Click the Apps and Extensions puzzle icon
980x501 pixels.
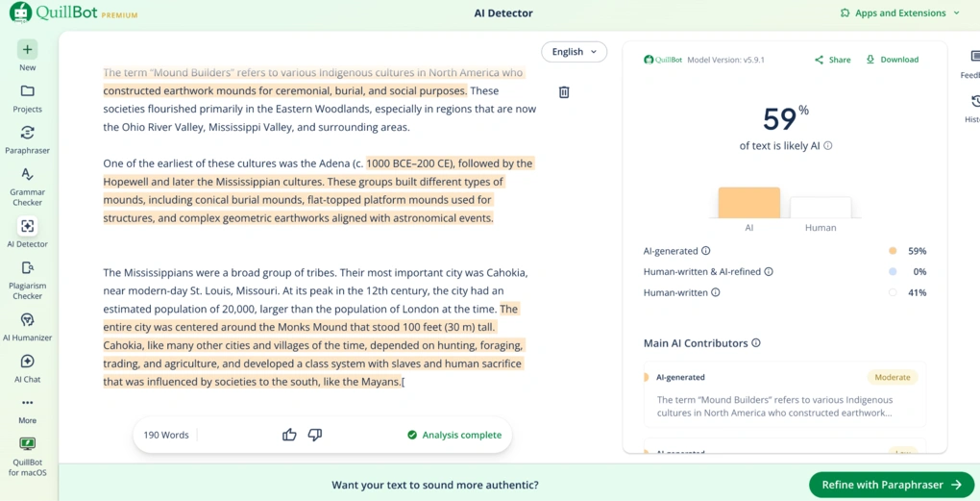click(845, 13)
